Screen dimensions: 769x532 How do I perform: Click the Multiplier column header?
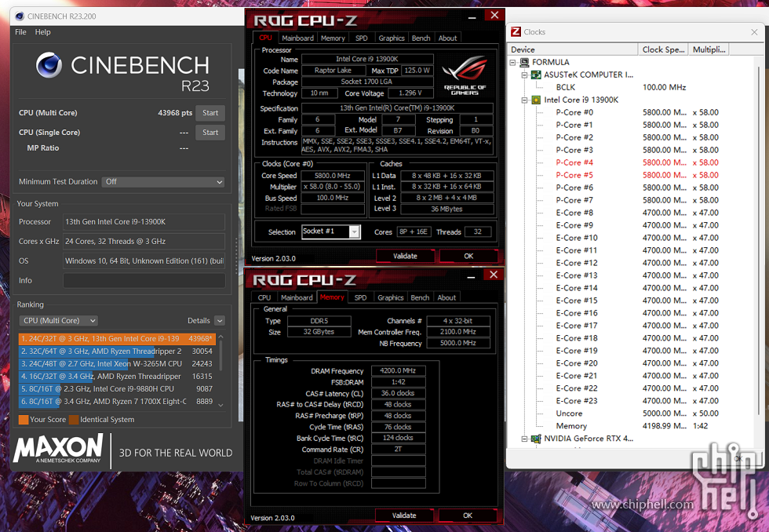point(709,49)
